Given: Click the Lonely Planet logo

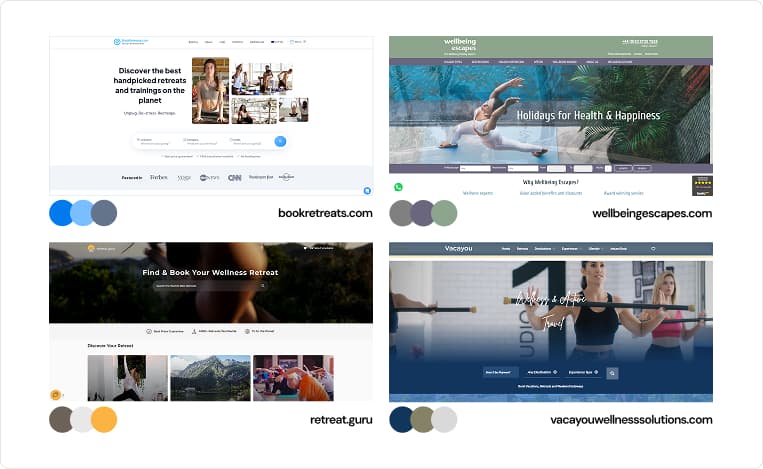Looking at the screenshot, I should click(x=286, y=177).
